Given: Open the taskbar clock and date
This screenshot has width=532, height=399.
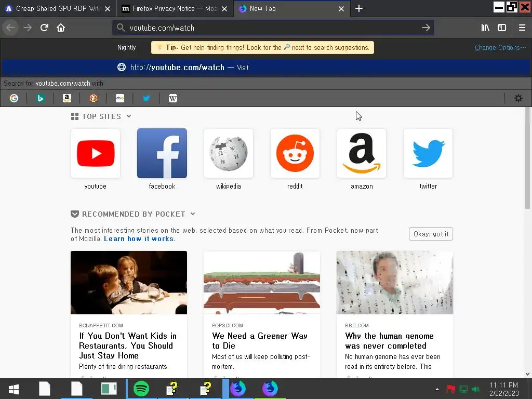Looking at the screenshot, I should coord(504,389).
